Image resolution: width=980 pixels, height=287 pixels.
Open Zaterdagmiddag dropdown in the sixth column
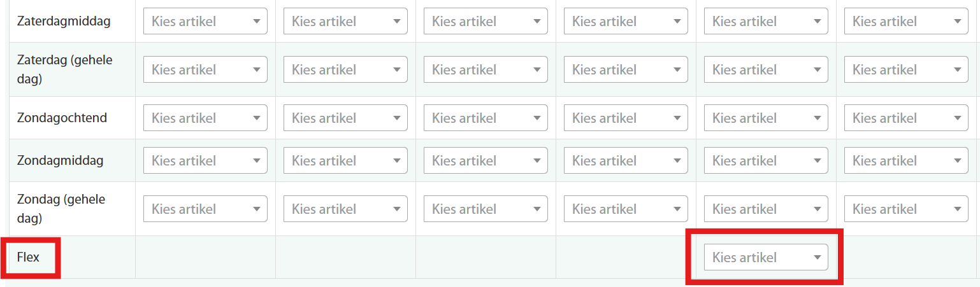(905, 21)
